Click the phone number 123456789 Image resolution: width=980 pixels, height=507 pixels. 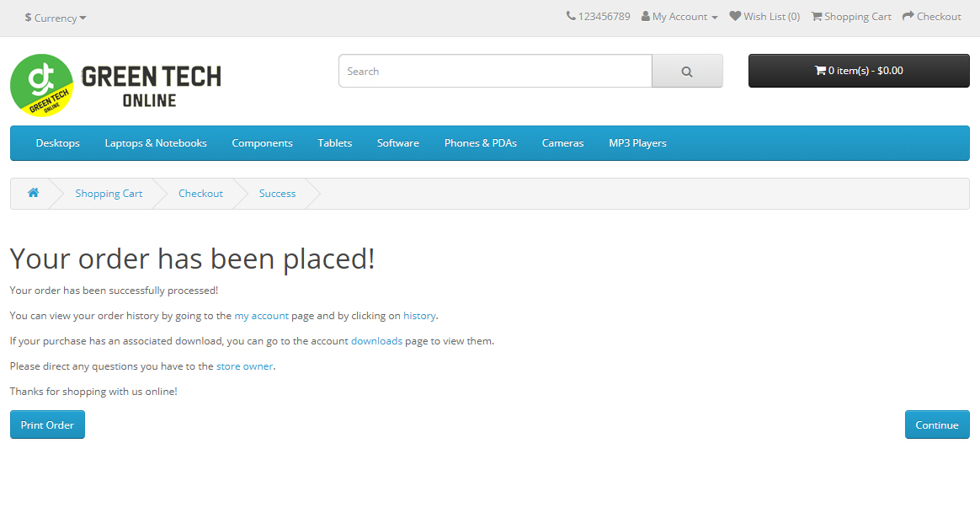tap(598, 17)
